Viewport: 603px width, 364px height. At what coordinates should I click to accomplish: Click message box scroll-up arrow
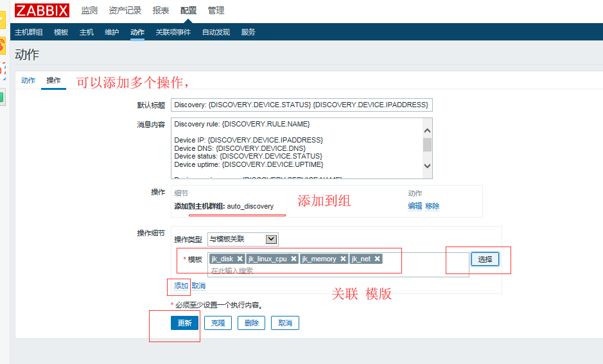tap(427, 131)
